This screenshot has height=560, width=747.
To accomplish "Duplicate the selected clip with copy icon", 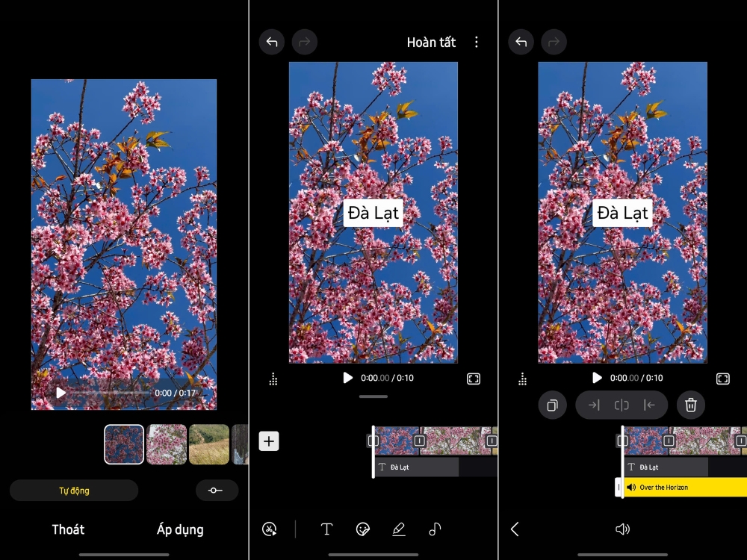I will pyautogui.click(x=553, y=405).
